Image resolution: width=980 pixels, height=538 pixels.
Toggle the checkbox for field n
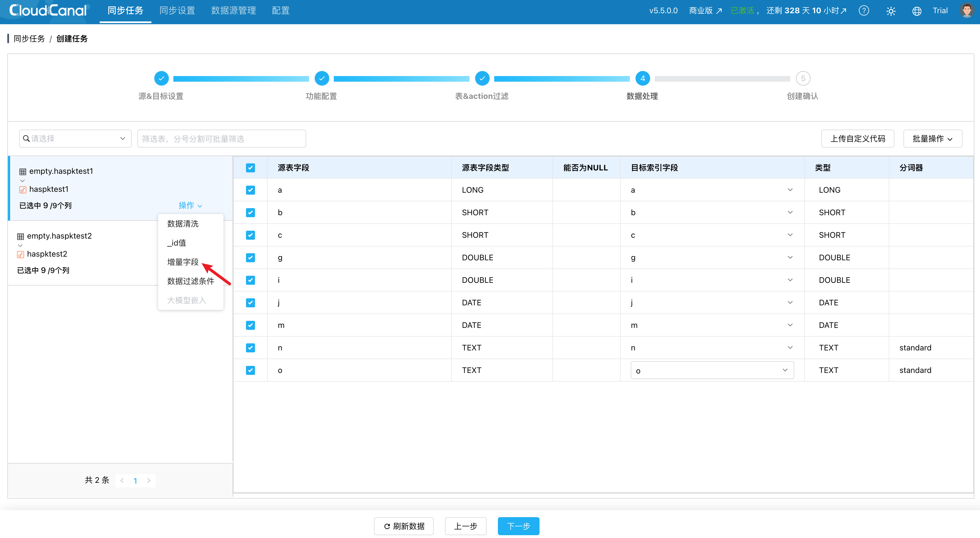click(250, 348)
